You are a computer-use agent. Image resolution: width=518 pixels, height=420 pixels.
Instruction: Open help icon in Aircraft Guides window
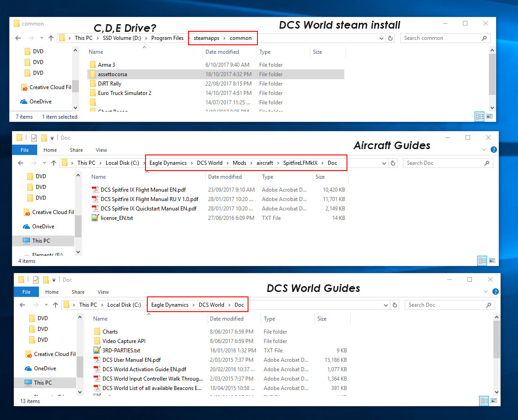tap(493, 150)
